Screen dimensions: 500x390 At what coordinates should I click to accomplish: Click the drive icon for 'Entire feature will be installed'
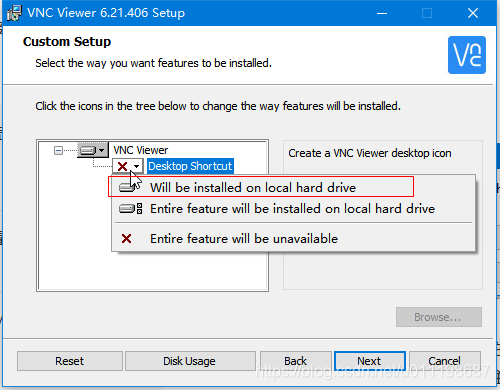tap(131, 209)
